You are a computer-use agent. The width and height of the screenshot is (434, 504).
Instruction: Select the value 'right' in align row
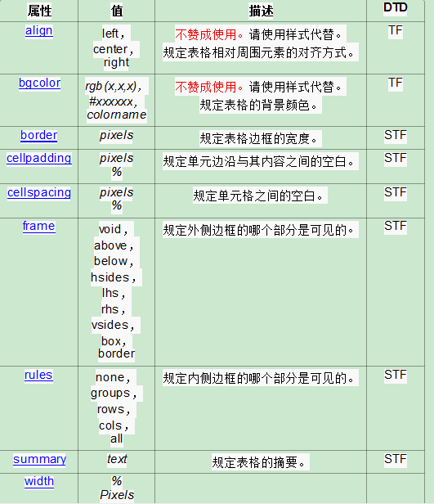[x=116, y=62]
